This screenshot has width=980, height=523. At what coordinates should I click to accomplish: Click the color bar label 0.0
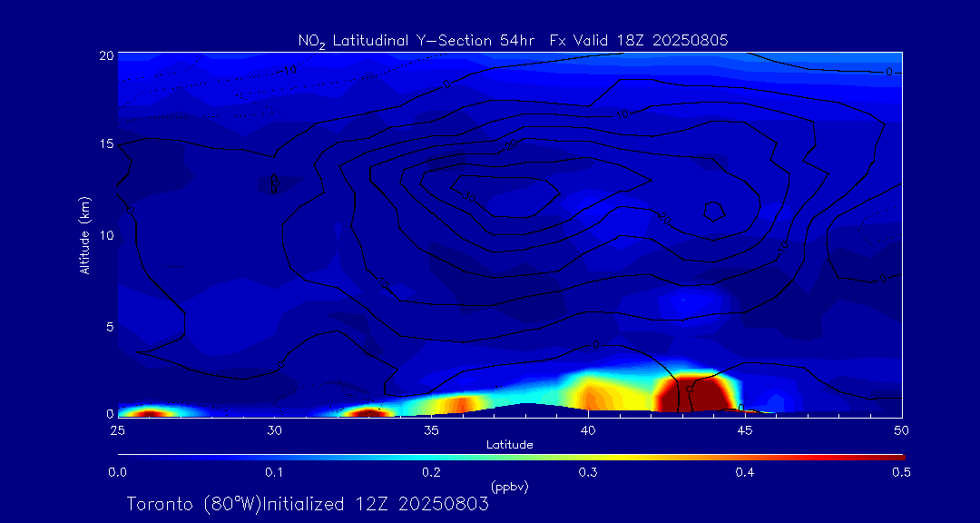117,472
